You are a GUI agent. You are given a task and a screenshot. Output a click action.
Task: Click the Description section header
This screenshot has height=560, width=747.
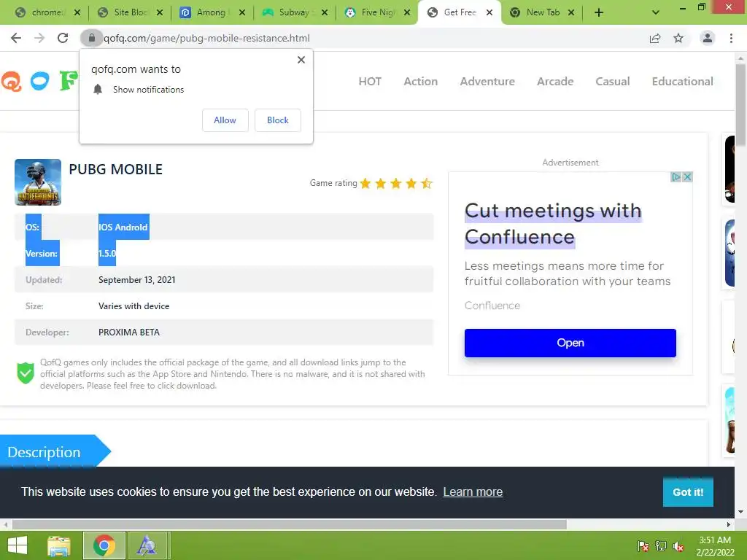[55, 451]
